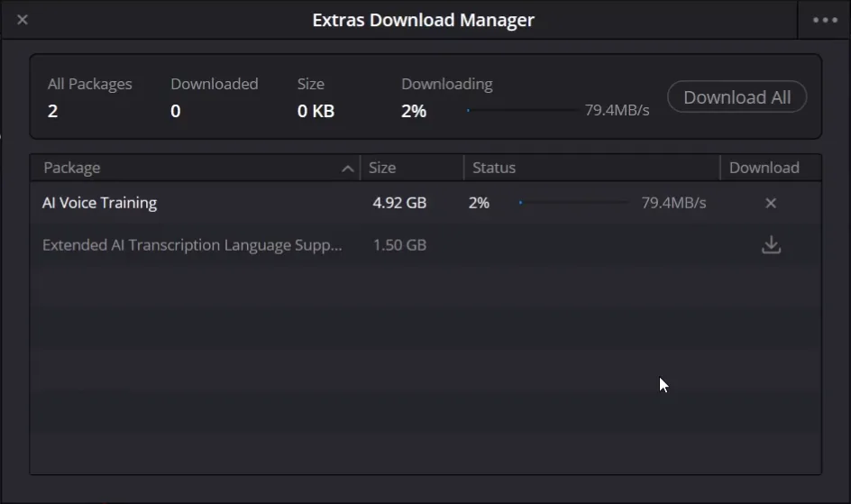Toggle sort arrow in Package column header
This screenshot has width=851, height=504.
coord(347,169)
